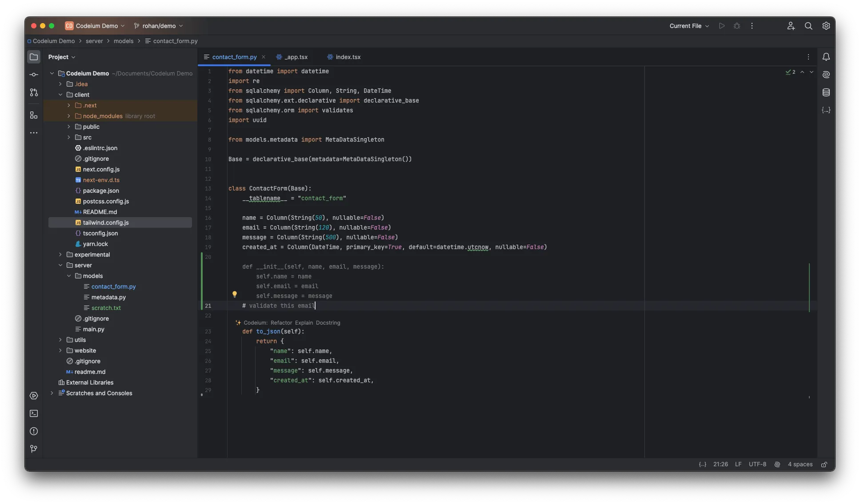Screen dimensions: 860x504
Task: Open the Pull Requests tool window icon
Action: (34, 92)
